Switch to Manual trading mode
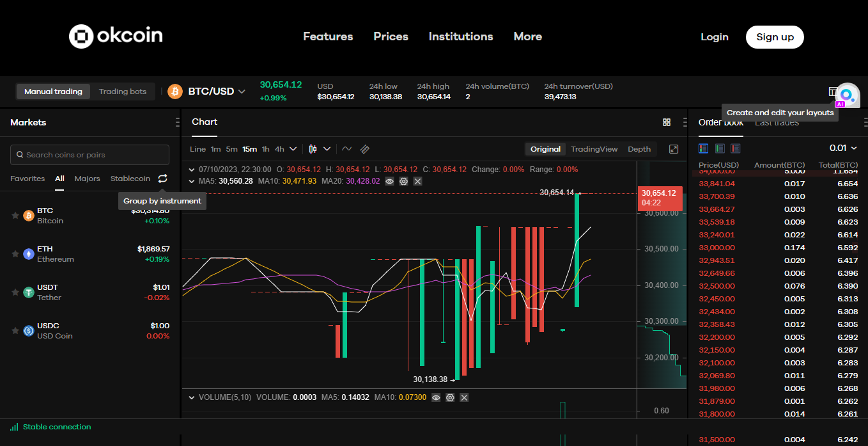 (x=53, y=92)
